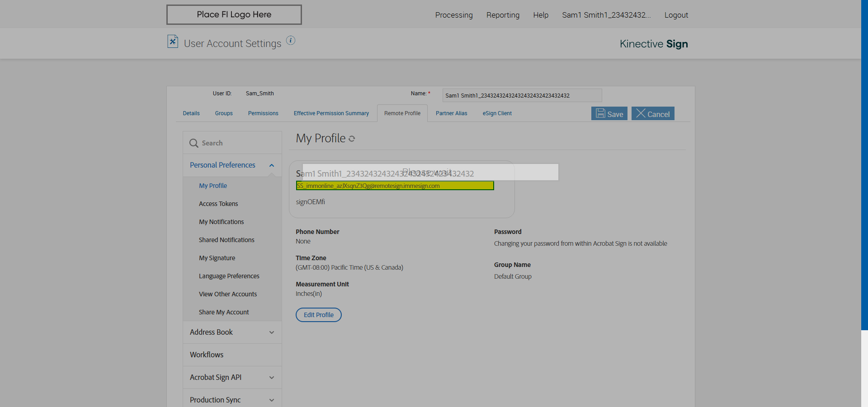868x407 pixels.
Task: Click the Cancel button
Action: click(653, 114)
